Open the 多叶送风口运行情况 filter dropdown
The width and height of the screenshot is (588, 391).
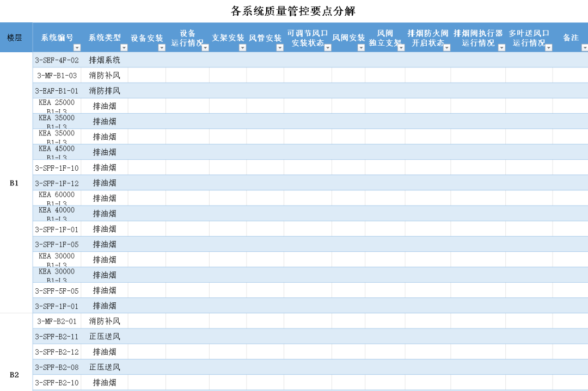[x=548, y=48]
